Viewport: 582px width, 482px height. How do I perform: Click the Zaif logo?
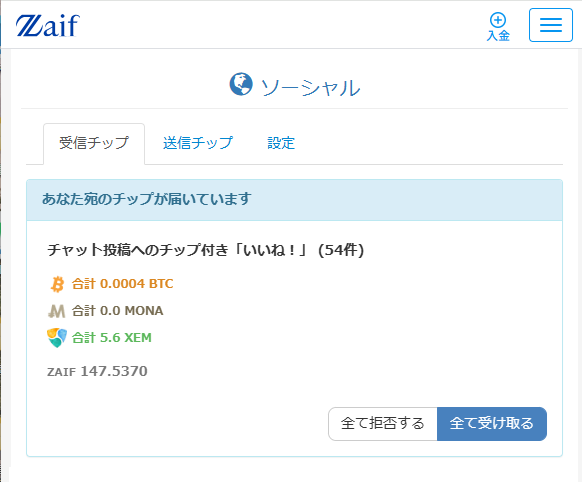pos(48,26)
